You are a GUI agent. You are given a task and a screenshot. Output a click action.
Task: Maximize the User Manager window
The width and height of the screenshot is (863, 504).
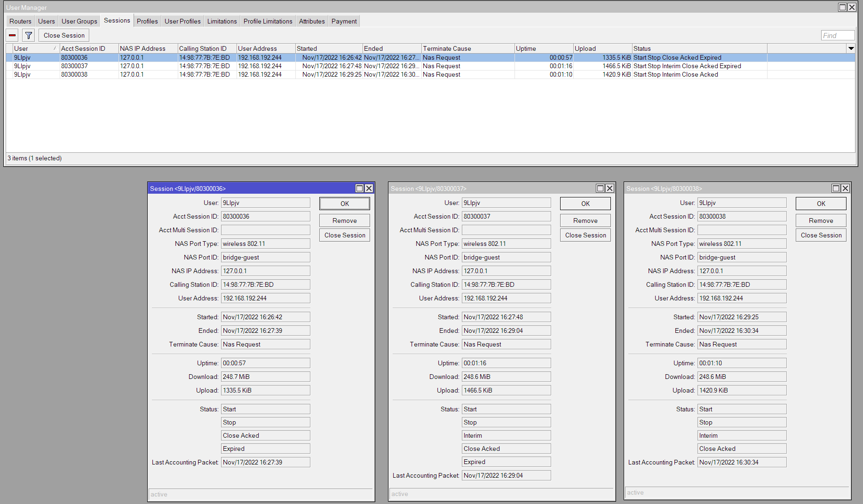tap(842, 7)
